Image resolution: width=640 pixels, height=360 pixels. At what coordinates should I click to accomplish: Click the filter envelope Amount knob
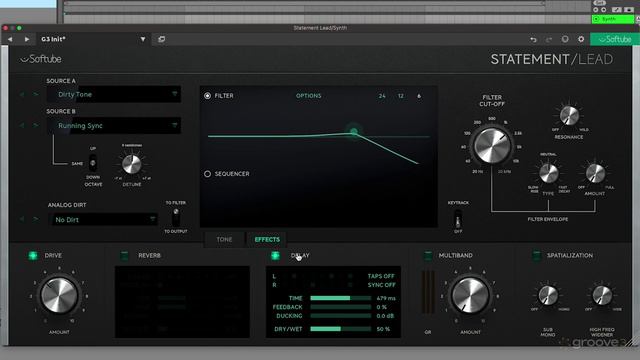(595, 173)
